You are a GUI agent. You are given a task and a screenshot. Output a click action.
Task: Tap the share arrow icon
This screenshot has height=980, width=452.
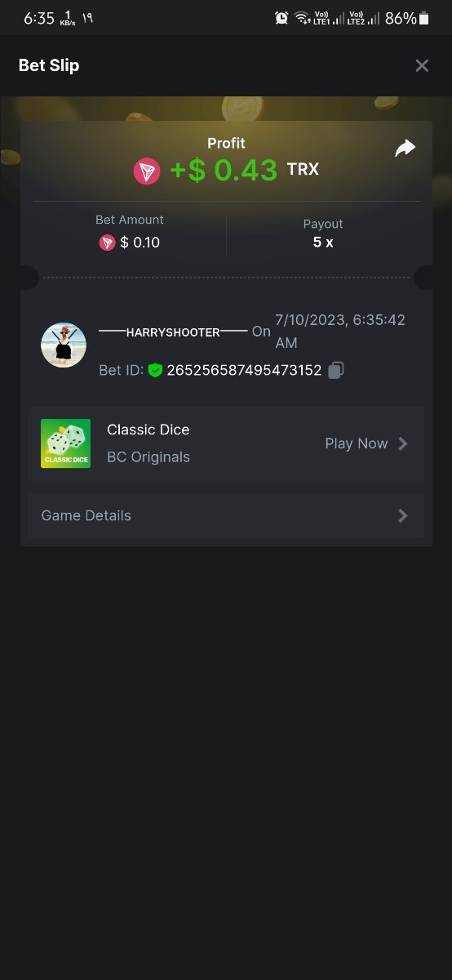click(405, 148)
